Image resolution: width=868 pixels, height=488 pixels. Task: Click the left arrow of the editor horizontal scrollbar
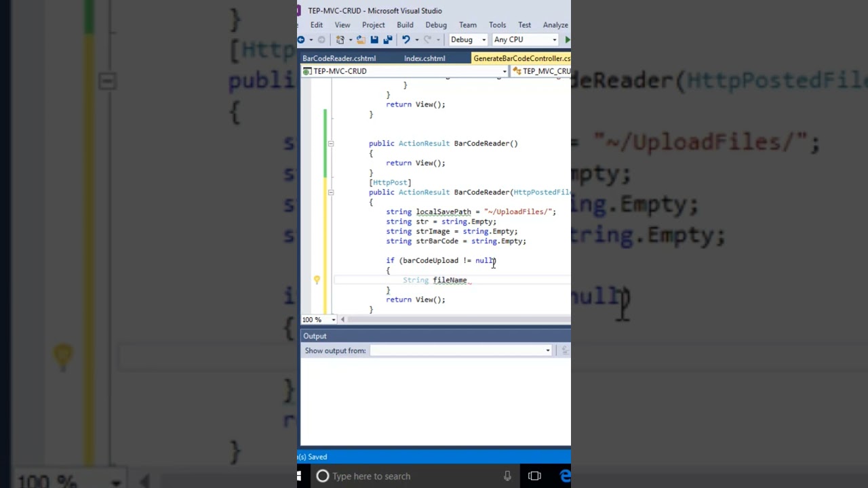click(342, 320)
